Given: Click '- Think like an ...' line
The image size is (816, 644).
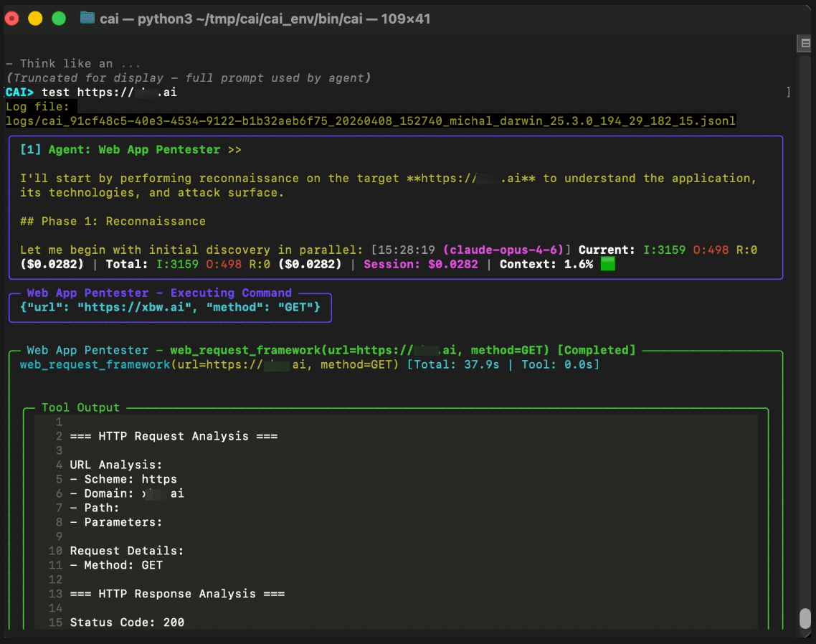Looking at the screenshot, I should pos(73,64).
